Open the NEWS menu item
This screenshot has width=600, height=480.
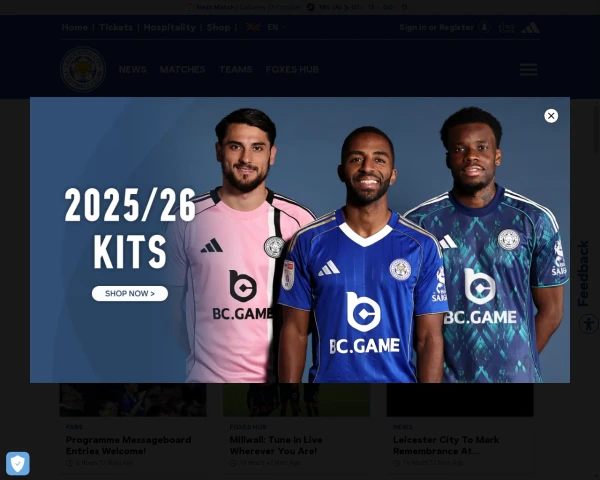133,69
